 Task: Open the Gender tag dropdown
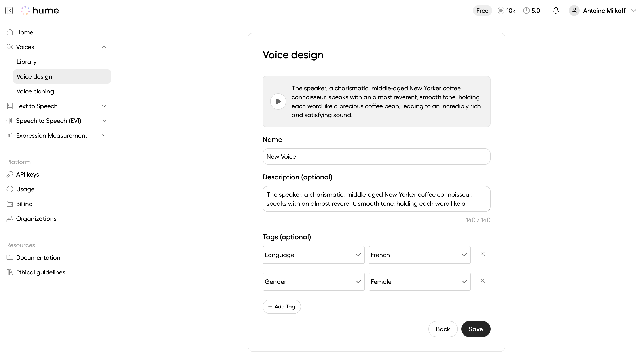click(313, 282)
